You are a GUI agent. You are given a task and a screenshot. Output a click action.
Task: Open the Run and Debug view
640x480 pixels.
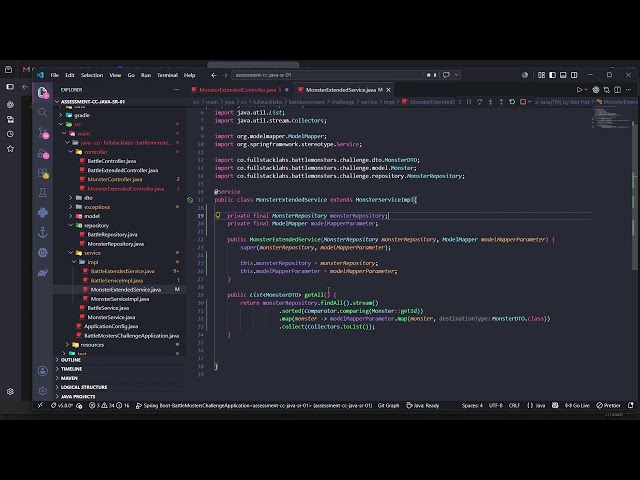pyautogui.click(x=43, y=153)
